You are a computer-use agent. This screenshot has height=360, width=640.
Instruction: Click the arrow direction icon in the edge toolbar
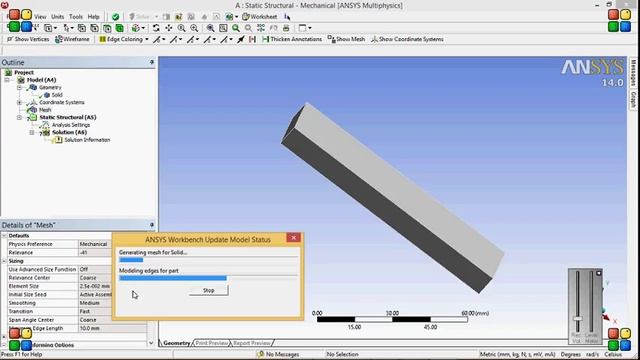click(x=241, y=39)
